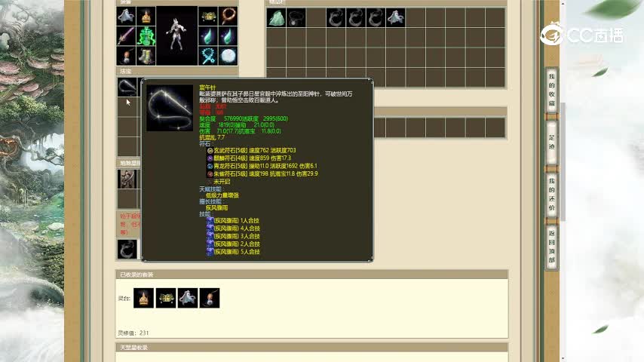Click the 玄武符石[5级] rune row
This screenshot has width=644, height=362.
251,150
